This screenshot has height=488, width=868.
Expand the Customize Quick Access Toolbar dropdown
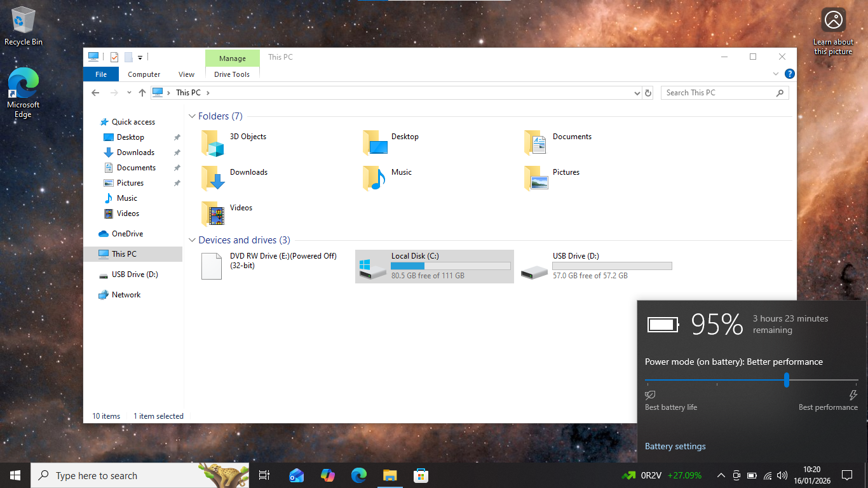coord(140,57)
